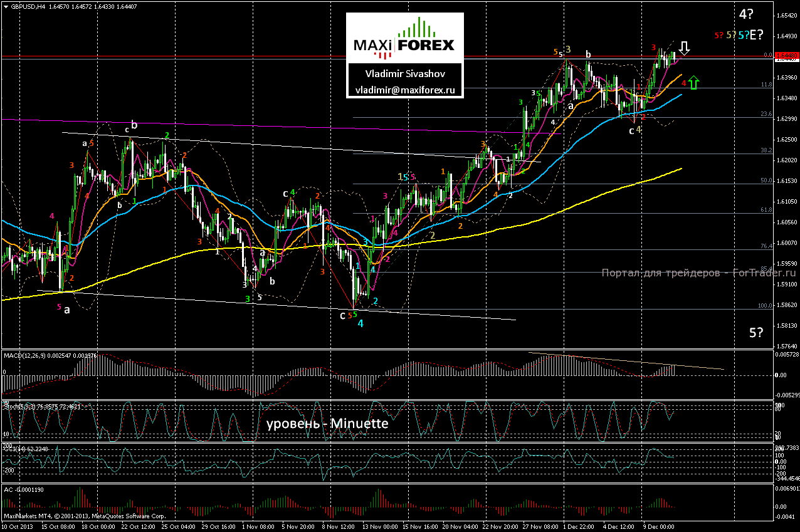The height and width of the screenshot is (532, 800).
Task: Click the 1.65420 price axis label
Action: [786, 15]
